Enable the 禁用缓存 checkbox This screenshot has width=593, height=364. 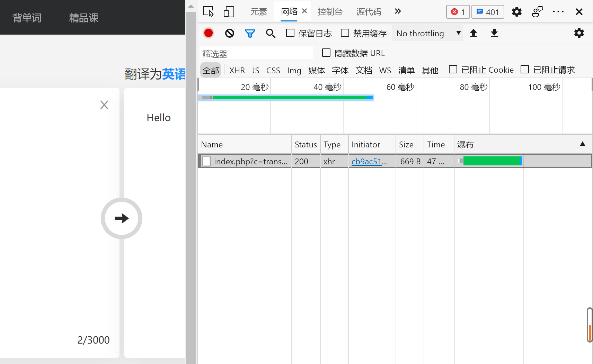tap(345, 33)
